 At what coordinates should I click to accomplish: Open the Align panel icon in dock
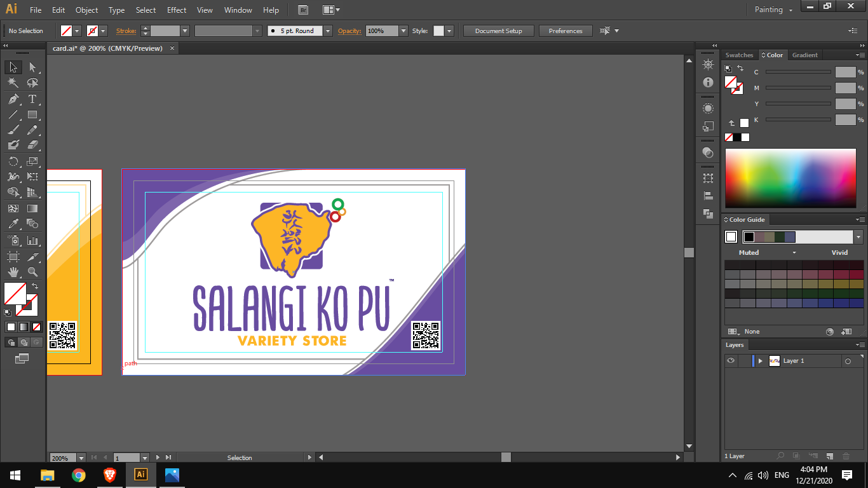(708, 196)
